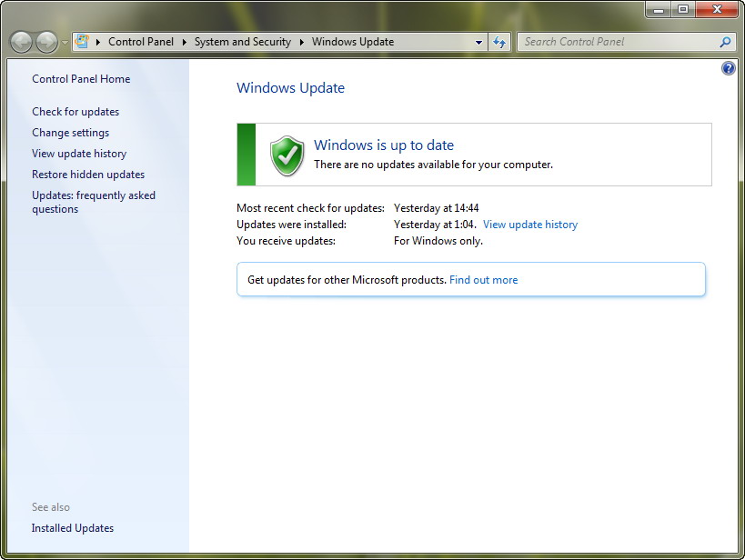The height and width of the screenshot is (560, 745).
Task: Click the green shield checkmark icon
Action: pyautogui.click(x=287, y=155)
